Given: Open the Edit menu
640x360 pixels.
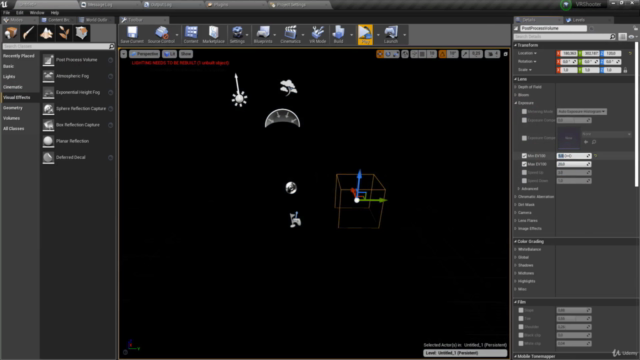Looking at the screenshot, I should coord(20,13).
